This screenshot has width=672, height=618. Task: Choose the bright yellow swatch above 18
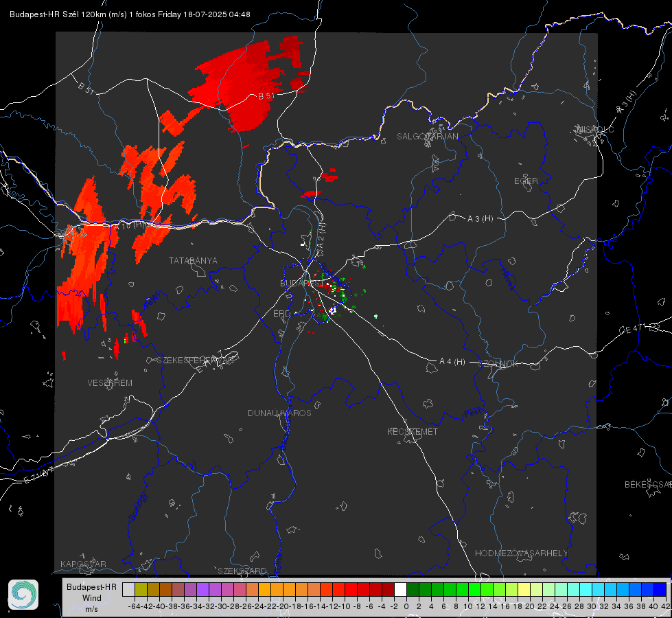[x=524, y=589]
